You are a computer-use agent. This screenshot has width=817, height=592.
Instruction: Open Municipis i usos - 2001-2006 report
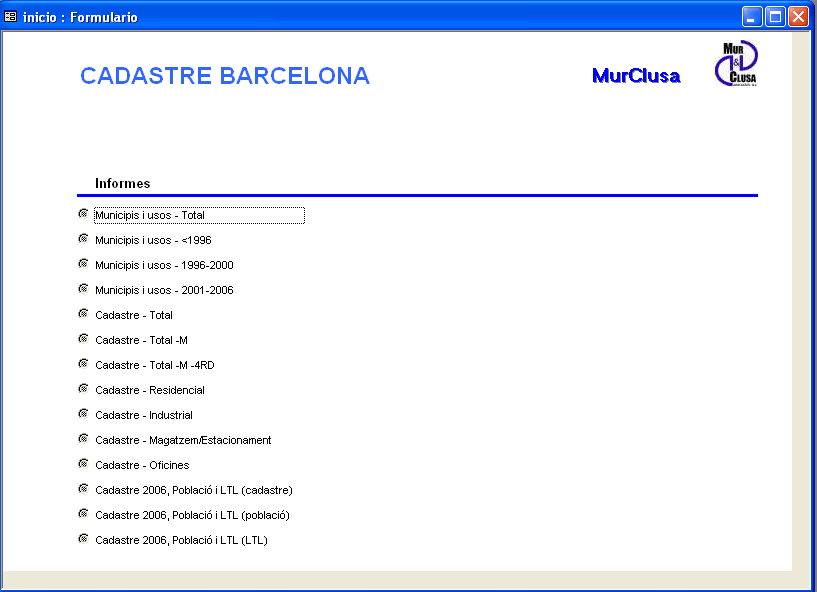tap(164, 290)
